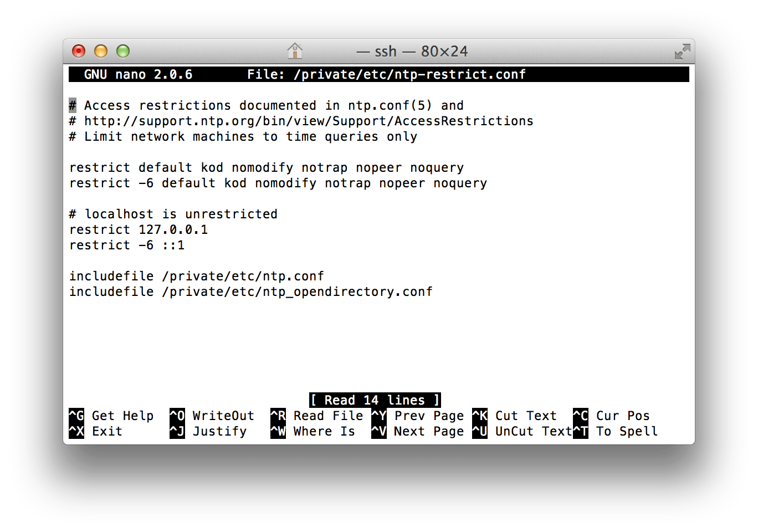
Task: Click 'restrict default kod nomodify' line
Action: (267, 167)
